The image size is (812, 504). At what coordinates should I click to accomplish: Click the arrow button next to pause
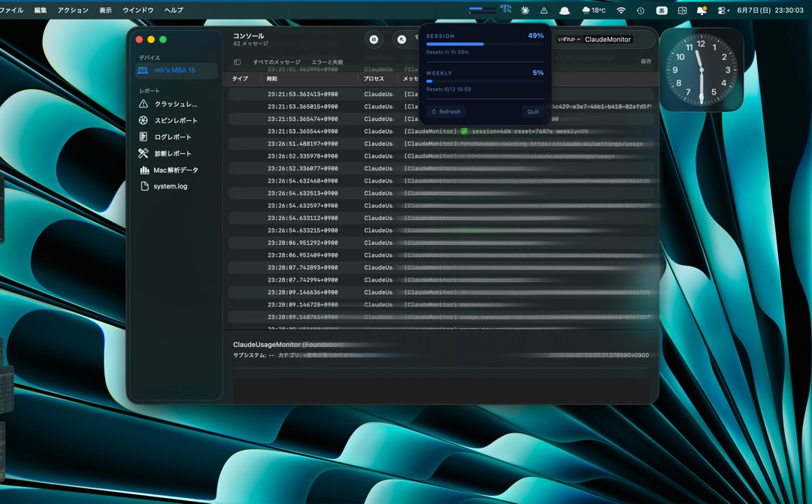tap(401, 39)
